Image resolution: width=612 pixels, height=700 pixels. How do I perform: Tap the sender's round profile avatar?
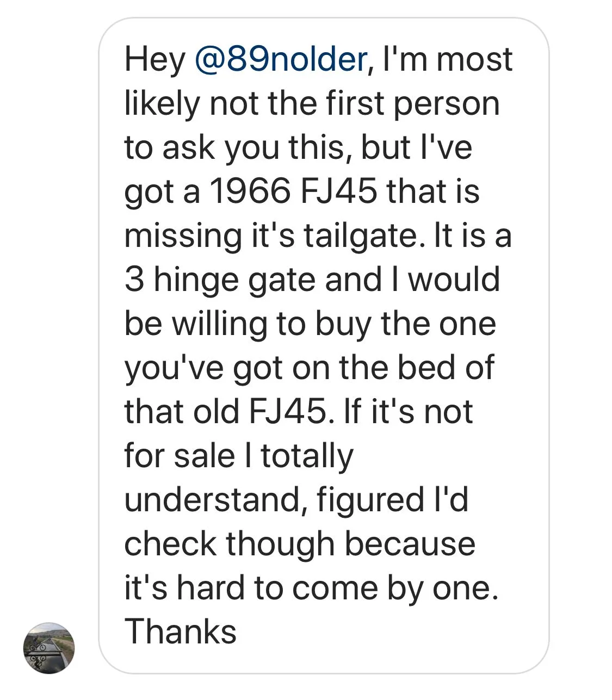tap(49, 648)
